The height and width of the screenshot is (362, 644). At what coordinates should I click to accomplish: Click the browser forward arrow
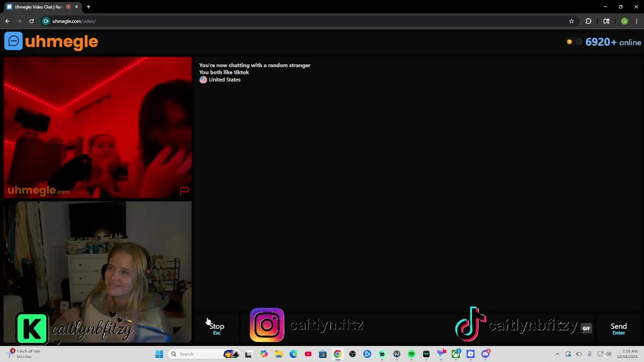pyautogui.click(x=19, y=21)
